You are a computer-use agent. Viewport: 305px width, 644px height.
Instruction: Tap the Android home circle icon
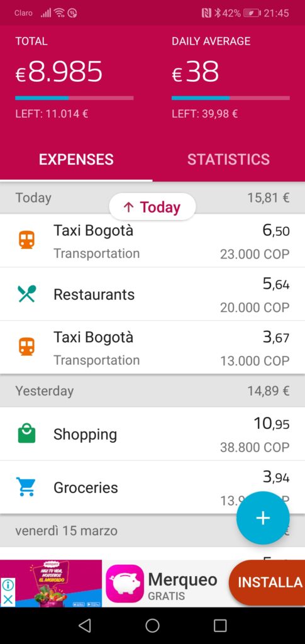[x=152, y=626]
